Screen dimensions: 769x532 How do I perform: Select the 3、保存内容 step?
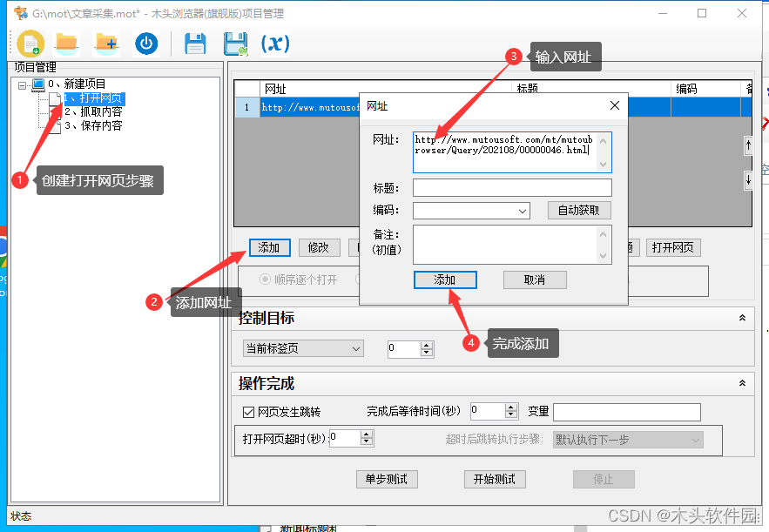pyautogui.click(x=93, y=126)
